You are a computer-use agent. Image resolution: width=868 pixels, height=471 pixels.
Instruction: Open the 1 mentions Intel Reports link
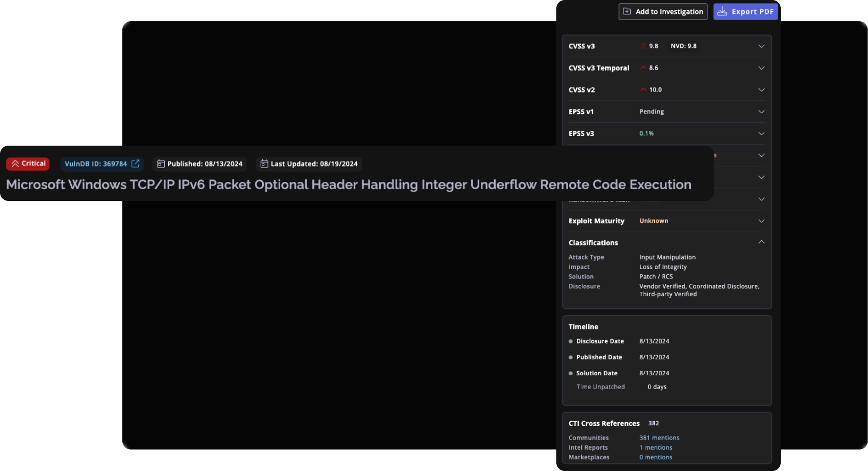656,448
